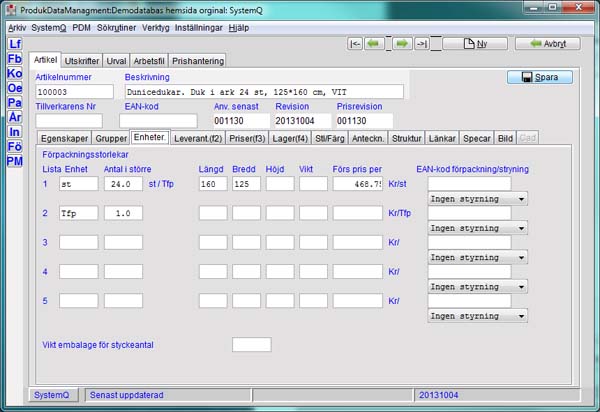Image resolution: width=600 pixels, height=412 pixels.
Task: Switch to the Prishantering tab
Action: click(198, 61)
